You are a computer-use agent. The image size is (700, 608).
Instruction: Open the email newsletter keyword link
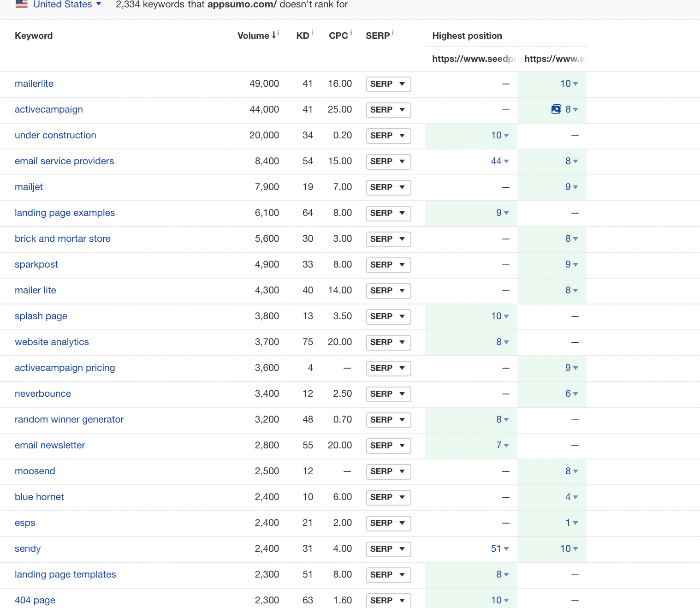point(50,445)
